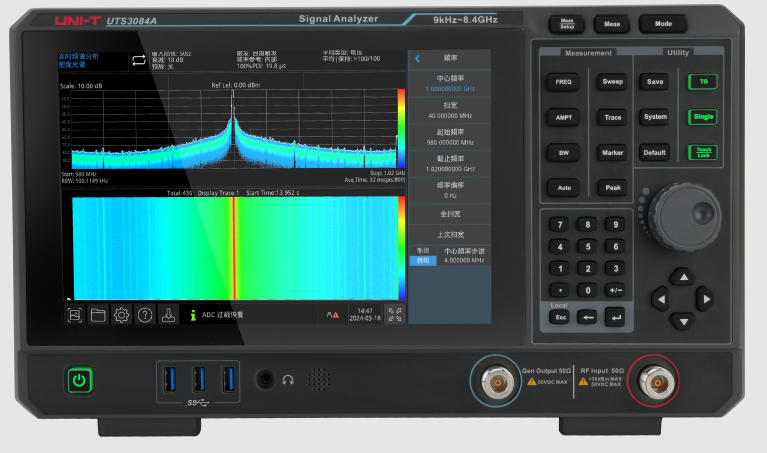Tap the fullscreen expand arrows icon

[395, 315]
